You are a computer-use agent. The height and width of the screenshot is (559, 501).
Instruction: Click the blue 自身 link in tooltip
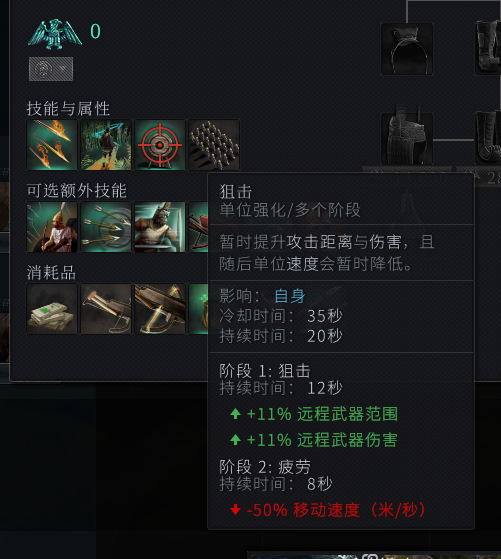point(290,296)
